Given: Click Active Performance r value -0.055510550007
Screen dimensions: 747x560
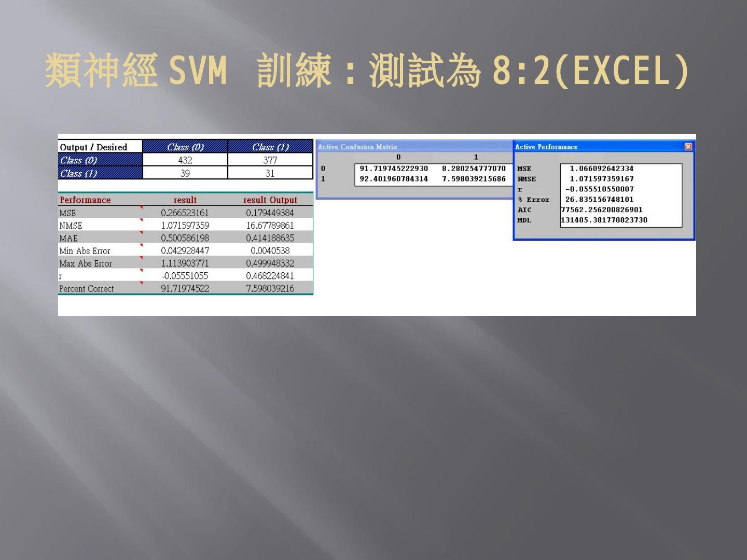Looking at the screenshot, I should [x=600, y=189].
